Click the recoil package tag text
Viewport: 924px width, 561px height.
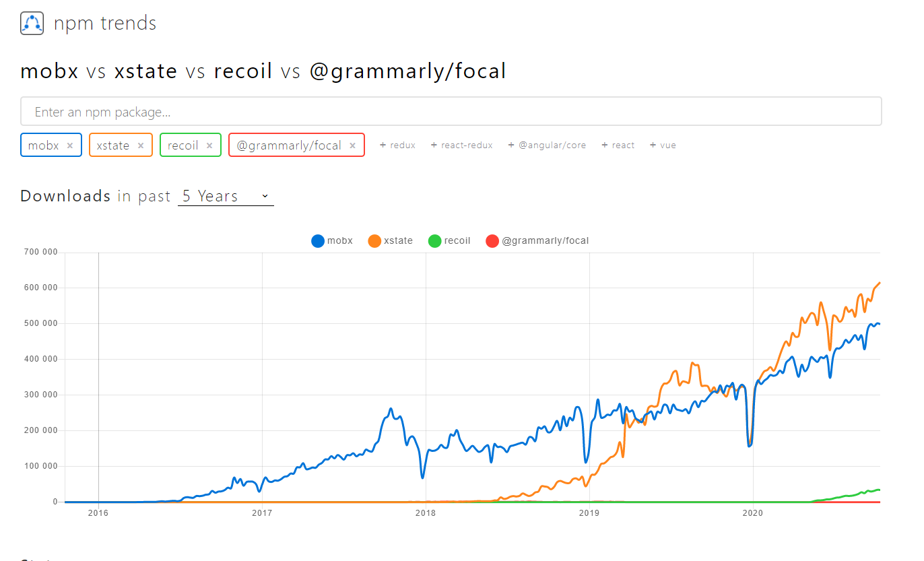183,145
